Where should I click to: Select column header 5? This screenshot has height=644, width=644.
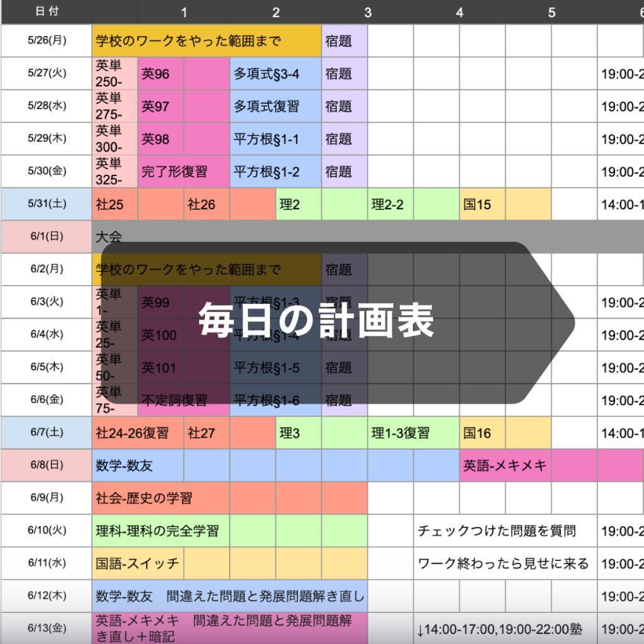(552, 11)
